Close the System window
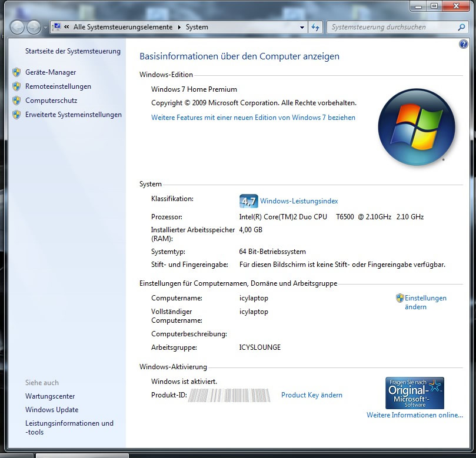The image size is (476, 458). click(456, 6)
